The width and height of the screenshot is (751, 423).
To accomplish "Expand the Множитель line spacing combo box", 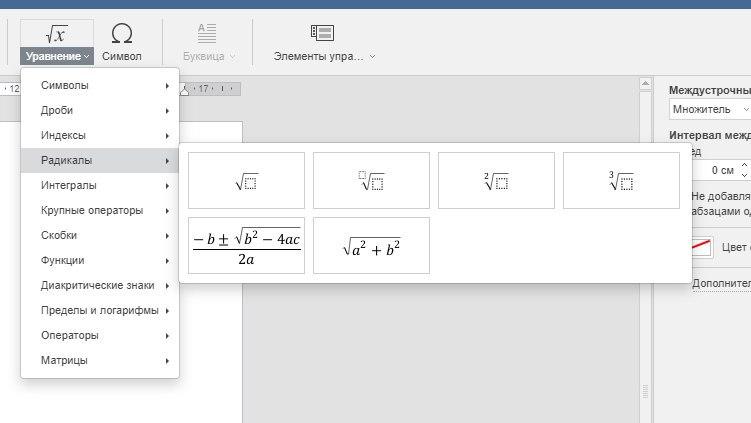I will point(710,109).
